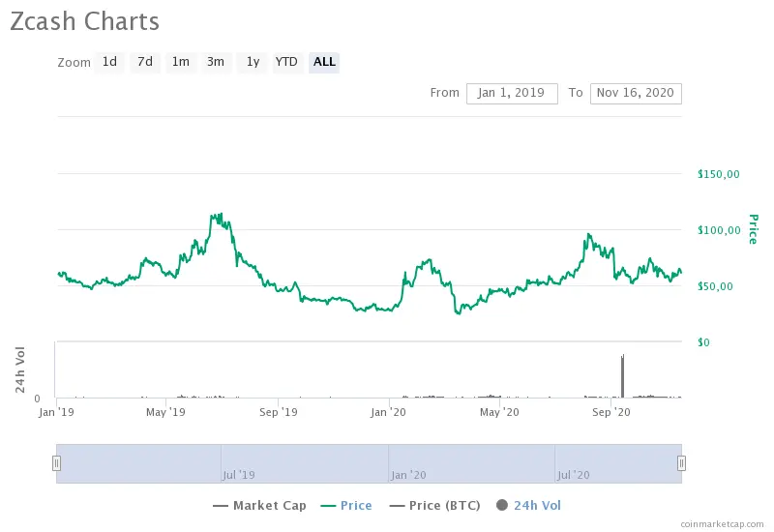
Task: Click the Jul '19 navigator label
Action: 239,475
